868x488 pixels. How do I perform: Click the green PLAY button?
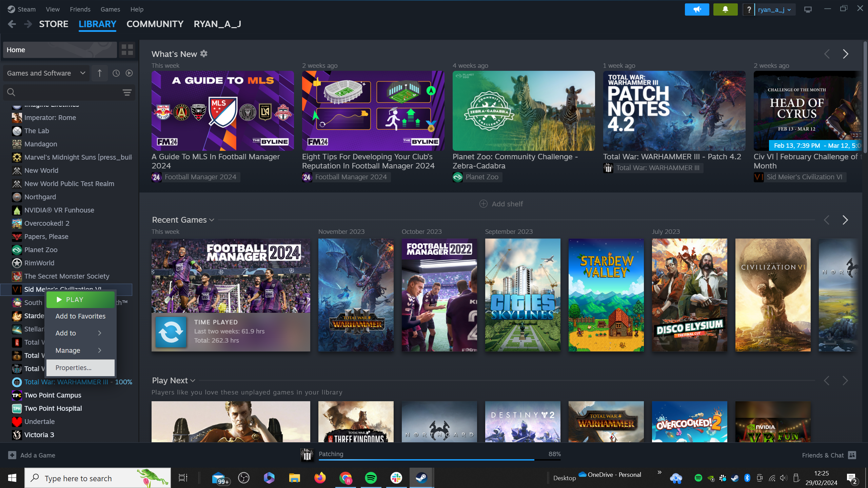point(80,300)
